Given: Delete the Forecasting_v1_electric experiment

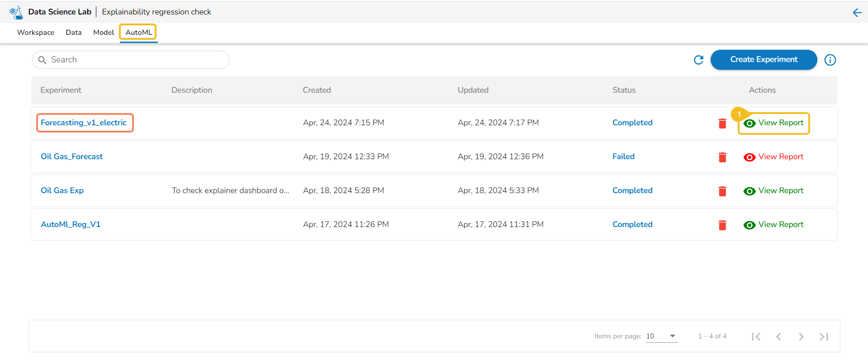Looking at the screenshot, I should click(722, 123).
